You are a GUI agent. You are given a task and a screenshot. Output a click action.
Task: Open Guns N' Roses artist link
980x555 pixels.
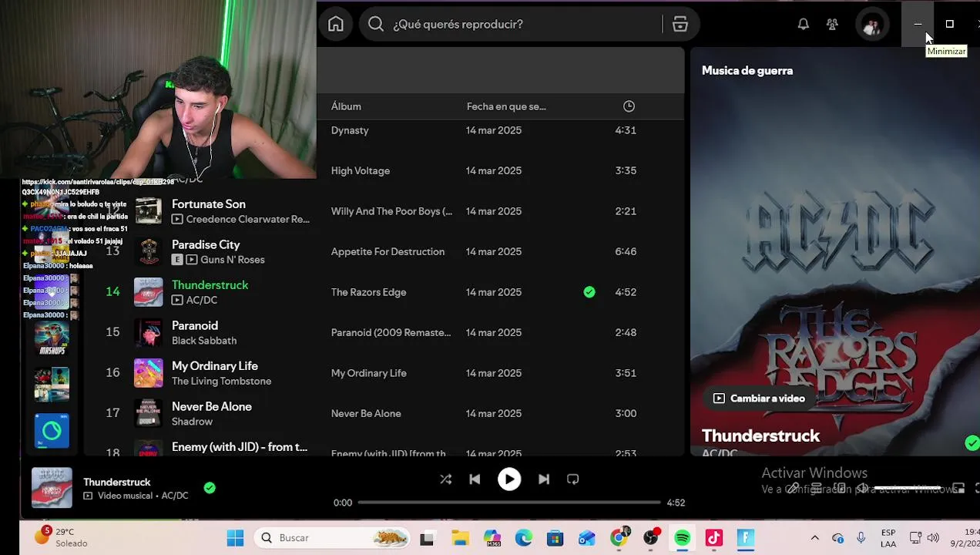233,260
